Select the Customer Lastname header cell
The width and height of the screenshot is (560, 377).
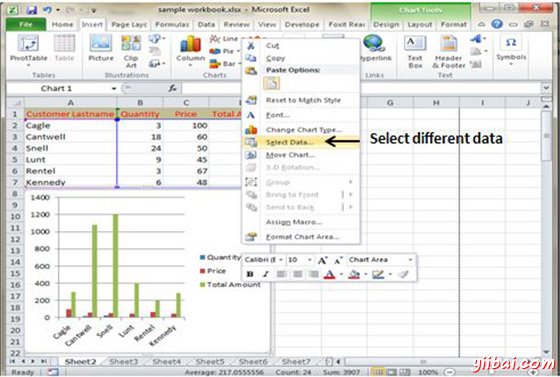tap(71, 114)
